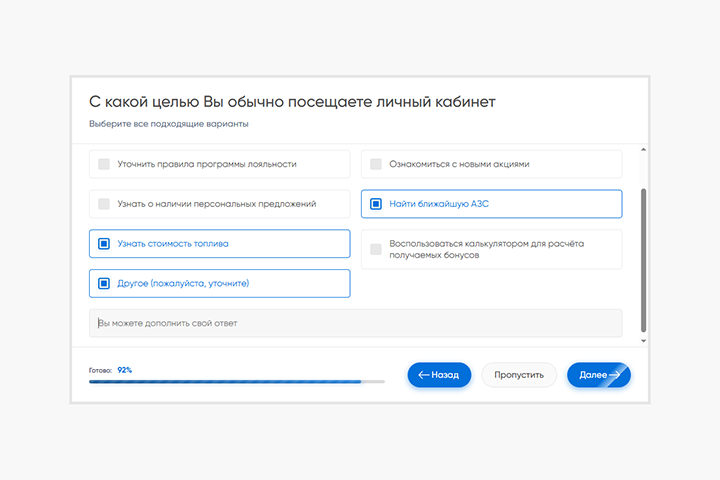Click the scrollbar down arrow

[643, 341]
